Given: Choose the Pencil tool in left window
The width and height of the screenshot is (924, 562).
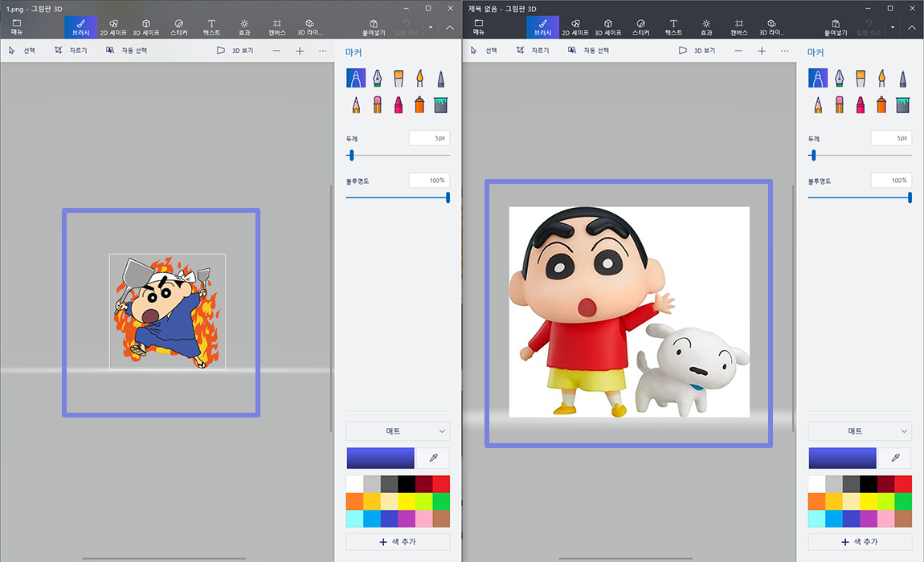Looking at the screenshot, I should click(x=356, y=105).
